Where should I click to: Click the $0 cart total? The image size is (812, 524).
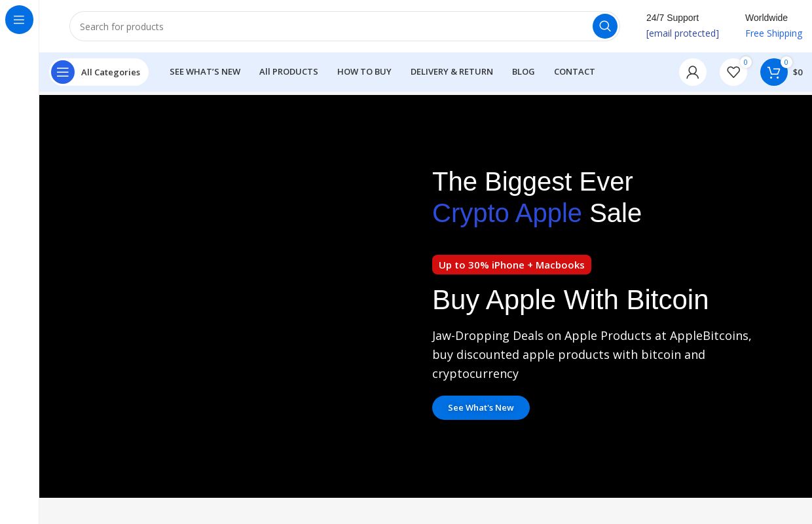[798, 72]
